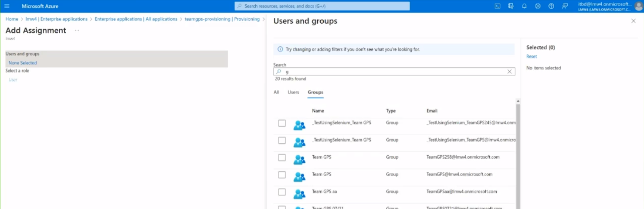Screen dimensions: 644x209
Task: Open the notifications bell
Action: (x=525, y=6)
